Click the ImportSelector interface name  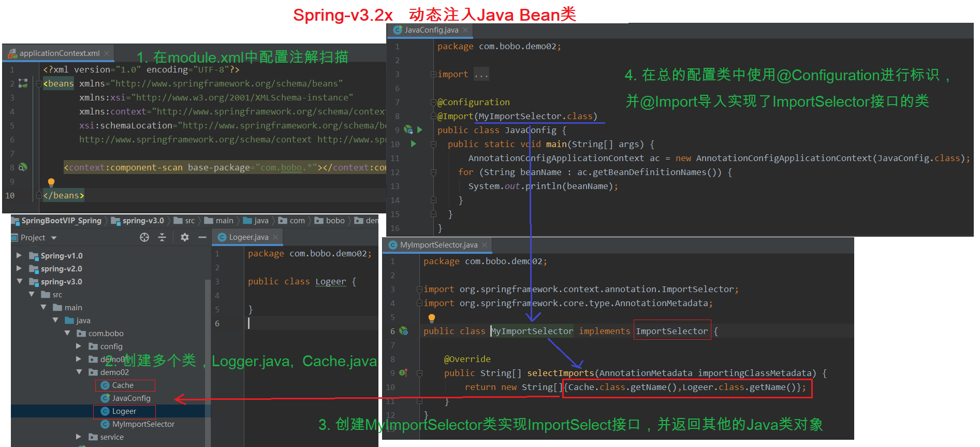pyautogui.click(x=671, y=331)
